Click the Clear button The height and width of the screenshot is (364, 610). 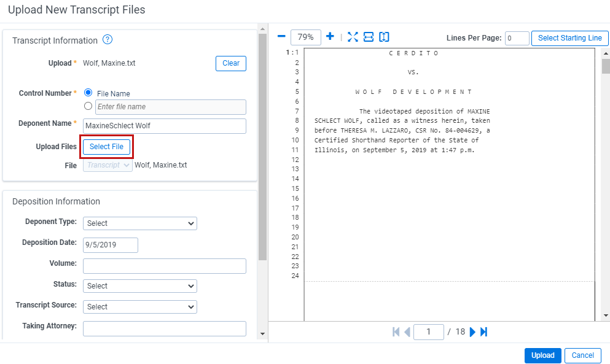(x=231, y=63)
